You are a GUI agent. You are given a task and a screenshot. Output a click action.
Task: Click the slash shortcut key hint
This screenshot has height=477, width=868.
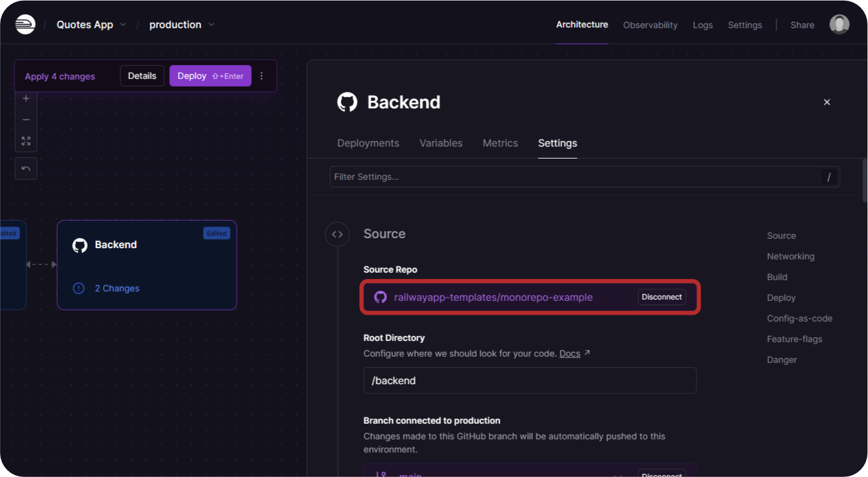[x=829, y=177]
